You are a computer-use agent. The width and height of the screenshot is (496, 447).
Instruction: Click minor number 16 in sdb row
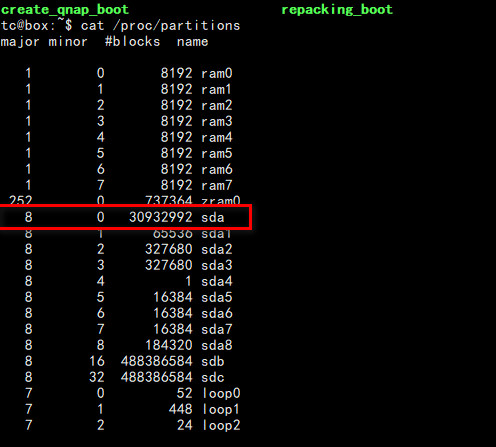pos(97,361)
